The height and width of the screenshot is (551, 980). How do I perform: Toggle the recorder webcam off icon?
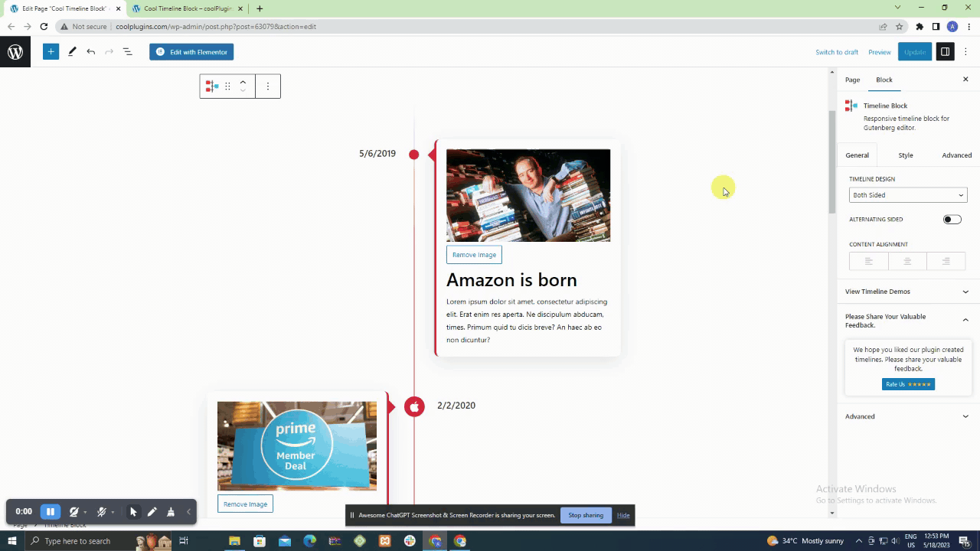tap(74, 512)
